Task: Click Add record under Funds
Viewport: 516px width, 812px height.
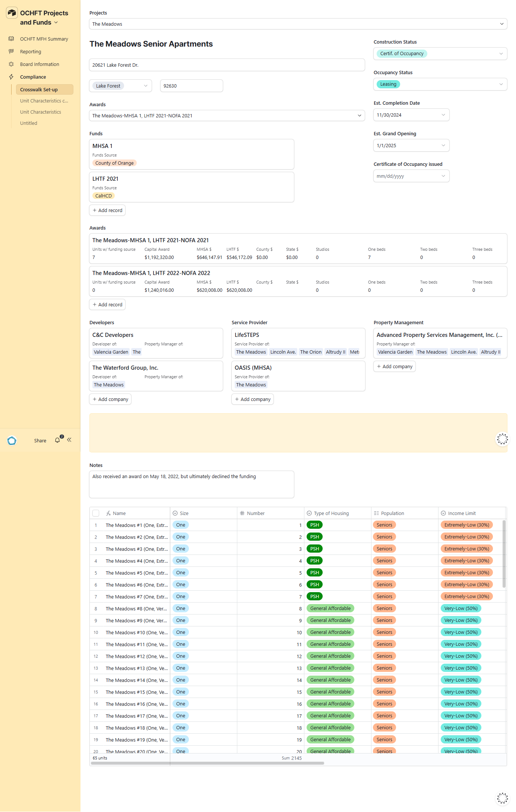Action: pyautogui.click(x=107, y=210)
